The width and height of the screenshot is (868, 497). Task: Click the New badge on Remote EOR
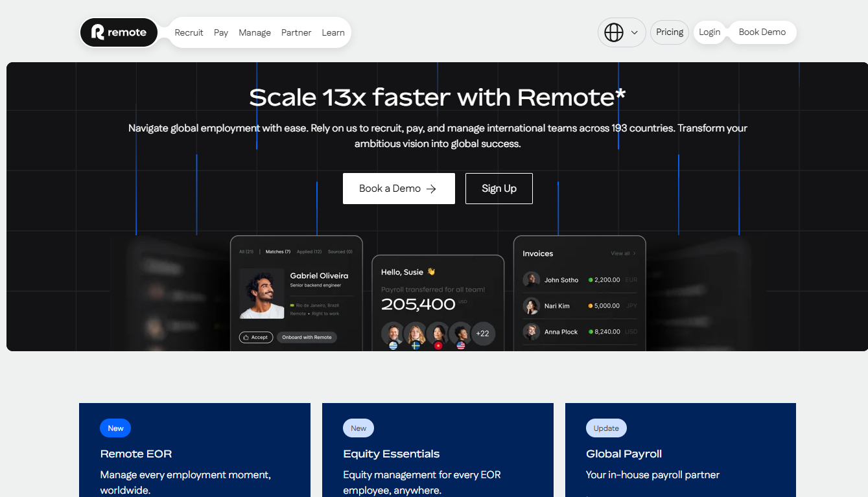click(x=115, y=428)
